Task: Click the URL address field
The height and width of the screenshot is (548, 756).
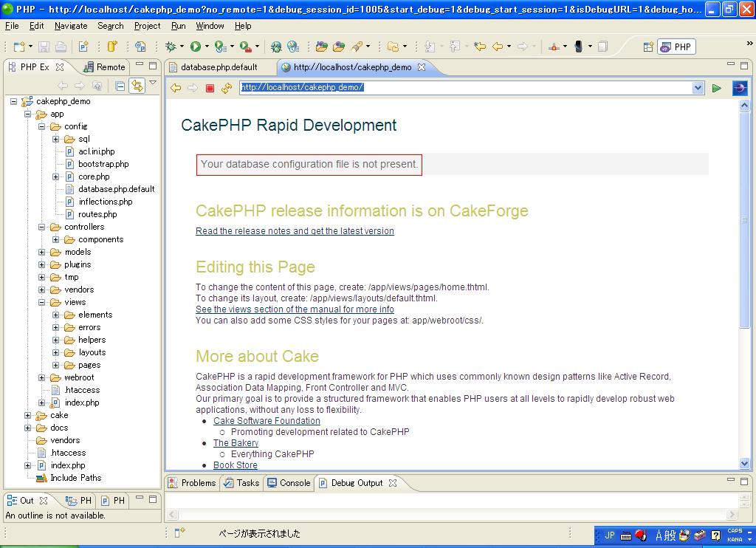Action: point(466,88)
